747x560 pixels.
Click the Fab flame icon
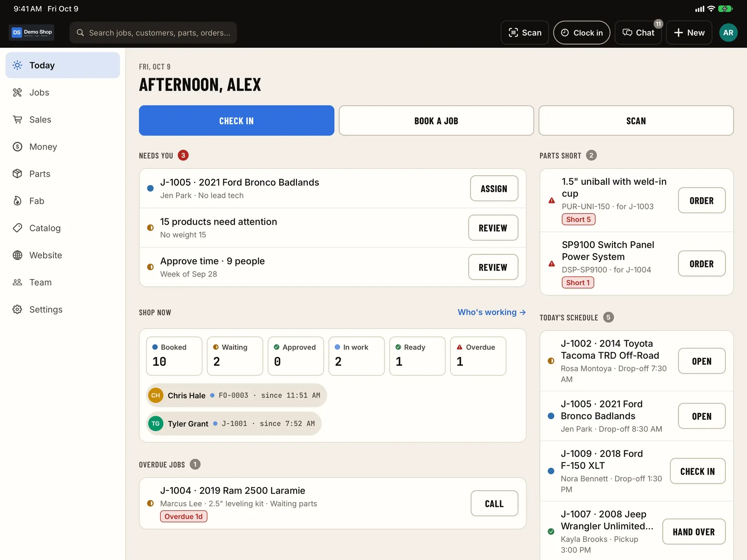tap(17, 201)
